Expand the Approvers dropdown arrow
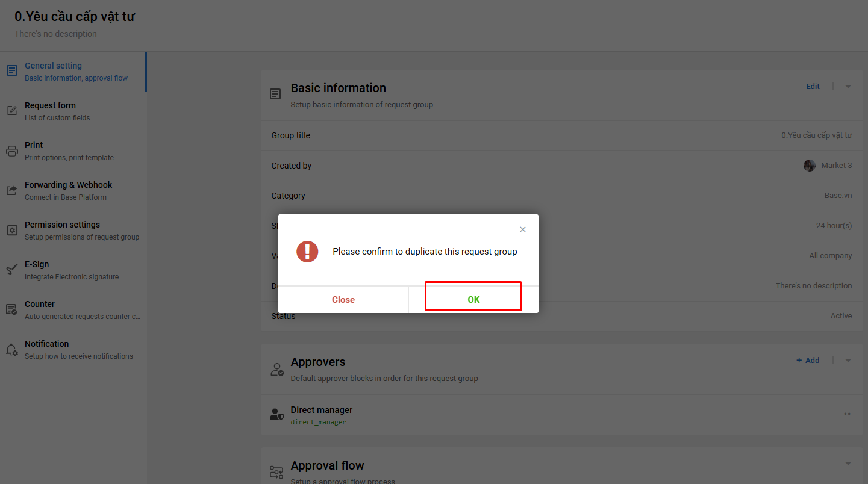This screenshot has height=484, width=868. [x=848, y=361]
